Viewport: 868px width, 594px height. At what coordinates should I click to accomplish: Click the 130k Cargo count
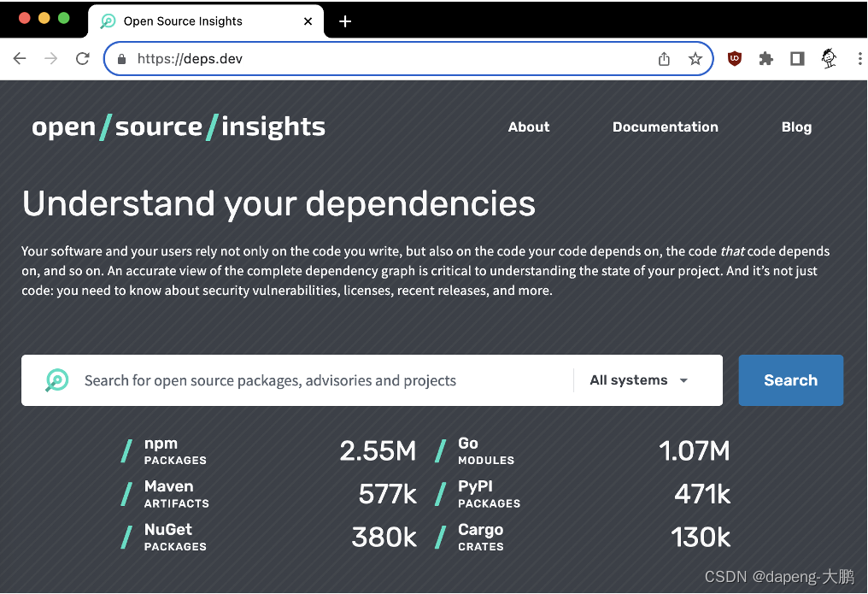pos(701,537)
